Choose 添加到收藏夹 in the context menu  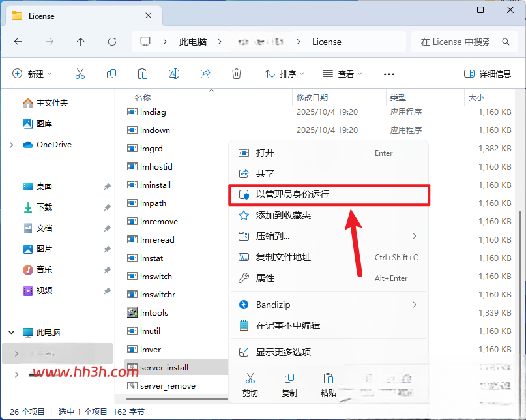click(x=329, y=215)
